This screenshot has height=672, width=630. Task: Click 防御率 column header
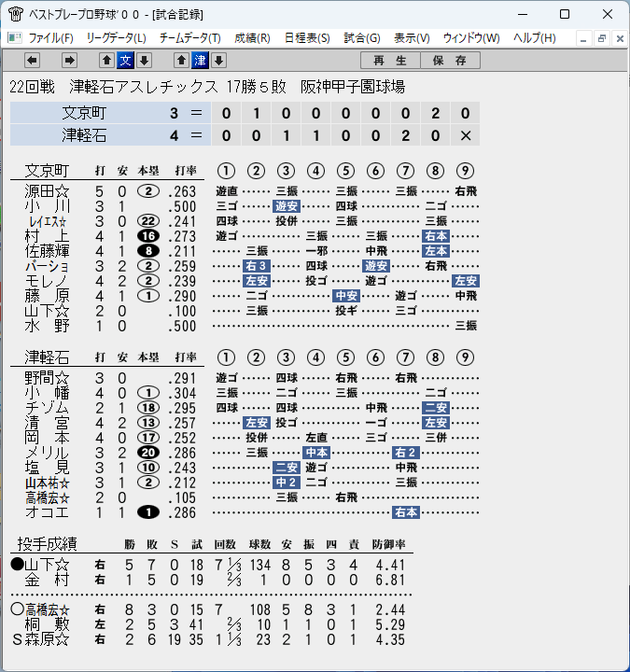pos(388,544)
